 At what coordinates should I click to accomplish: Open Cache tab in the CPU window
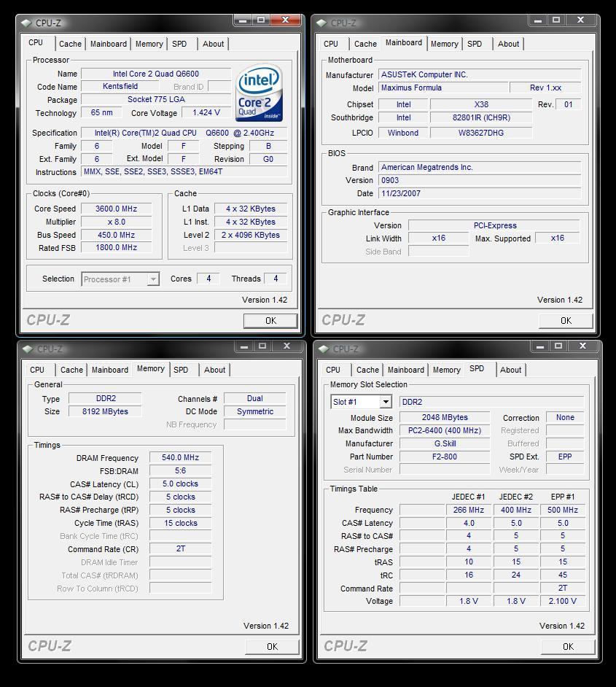(x=70, y=44)
